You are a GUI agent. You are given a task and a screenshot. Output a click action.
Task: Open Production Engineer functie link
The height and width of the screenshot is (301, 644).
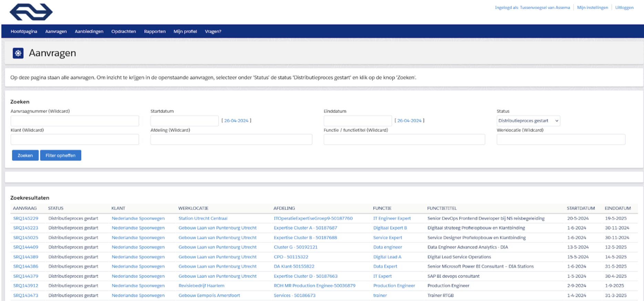[394, 286]
